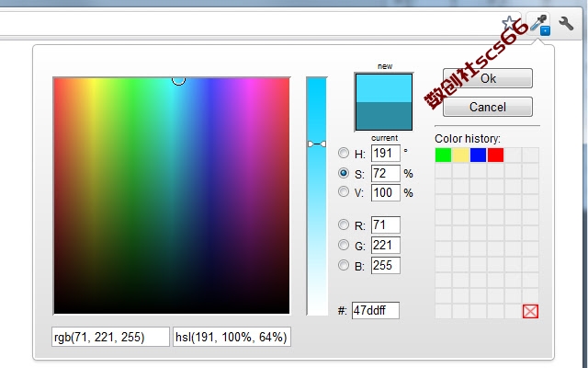Open the browser wrench settings menu

click(x=566, y=24)
